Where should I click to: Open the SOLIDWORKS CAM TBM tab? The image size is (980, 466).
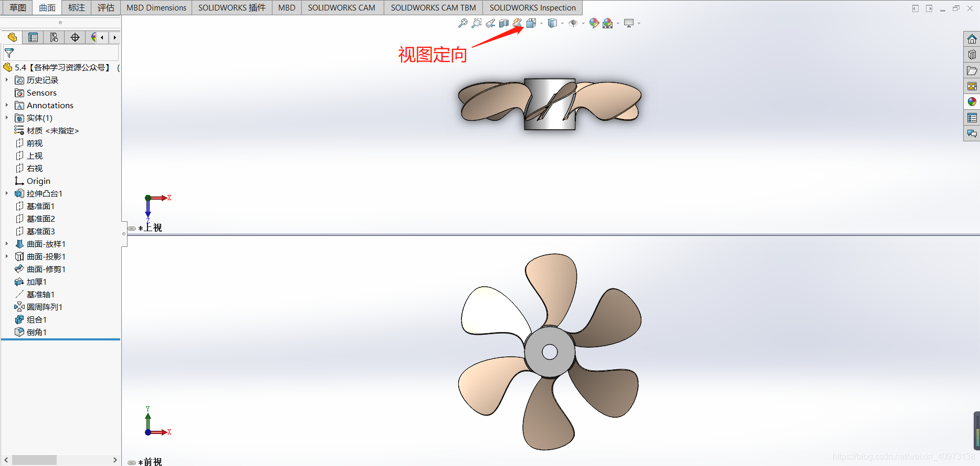click(433, 7)
